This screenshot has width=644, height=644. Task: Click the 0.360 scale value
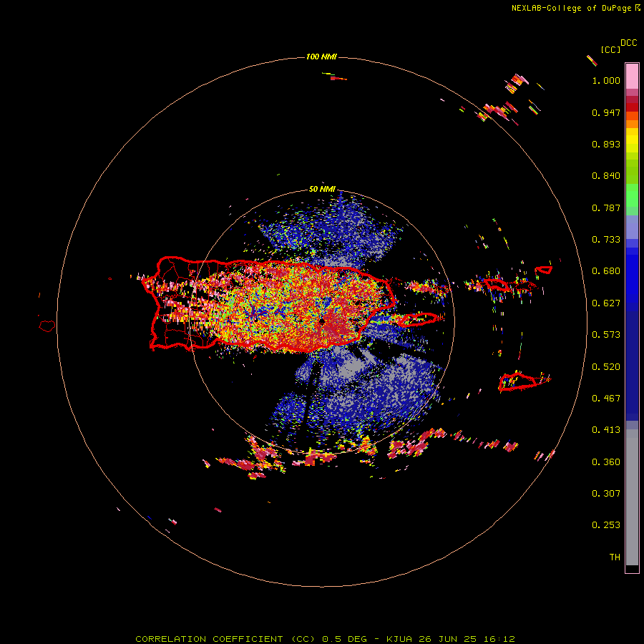point(606,462)
